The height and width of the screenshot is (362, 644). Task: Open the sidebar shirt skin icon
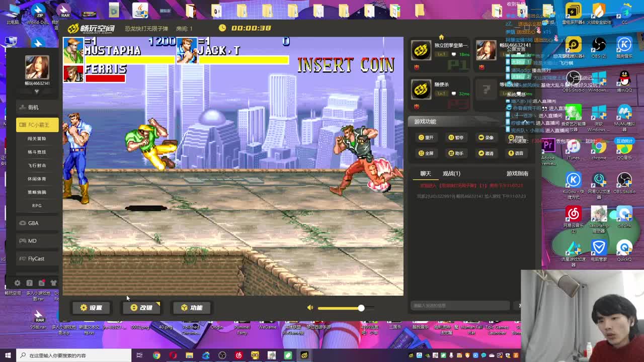[x=54, y=283]
